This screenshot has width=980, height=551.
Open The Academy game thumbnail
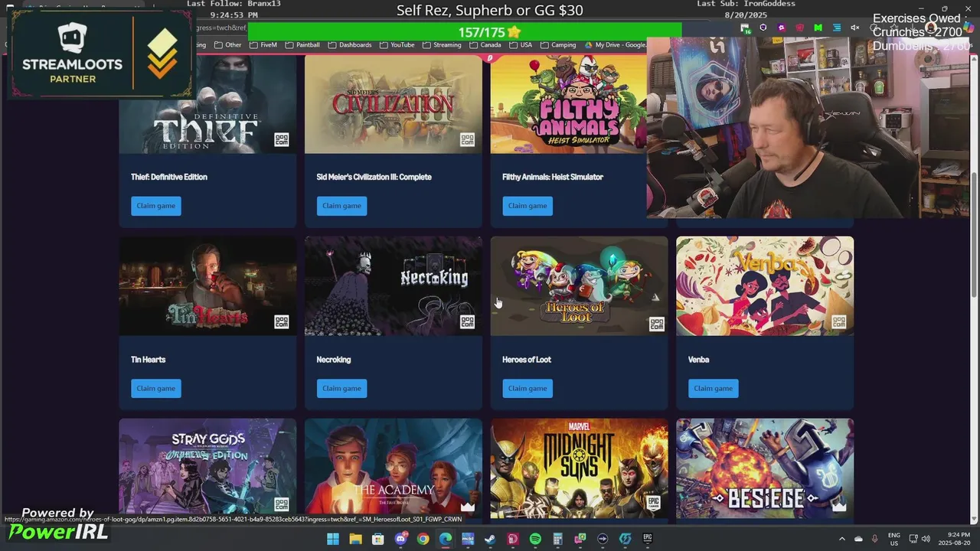coord(394,467)
